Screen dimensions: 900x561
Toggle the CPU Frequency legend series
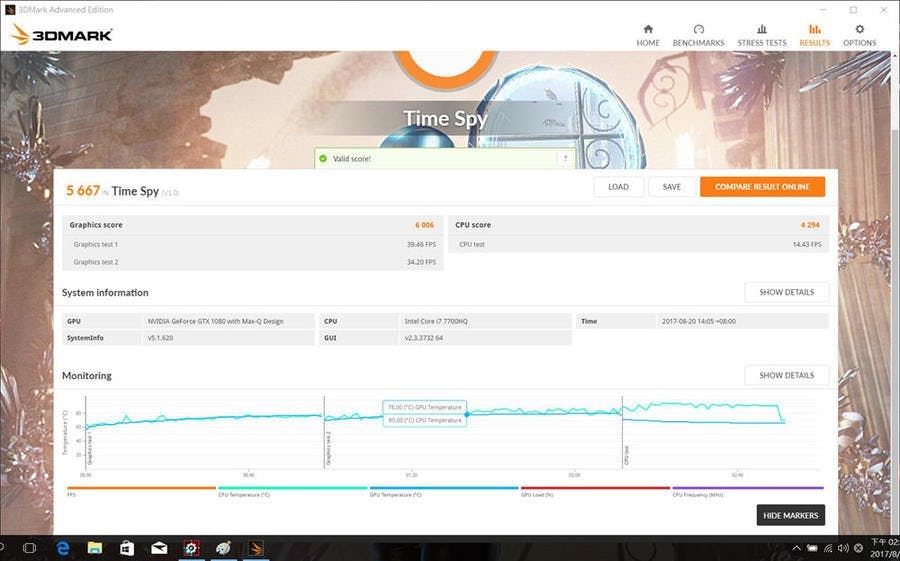click(747, 491)
